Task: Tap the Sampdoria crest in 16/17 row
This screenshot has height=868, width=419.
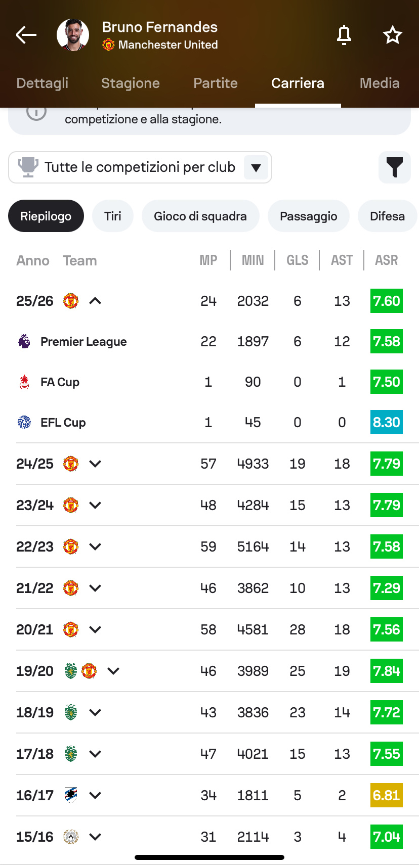Action: pos(71,795)
